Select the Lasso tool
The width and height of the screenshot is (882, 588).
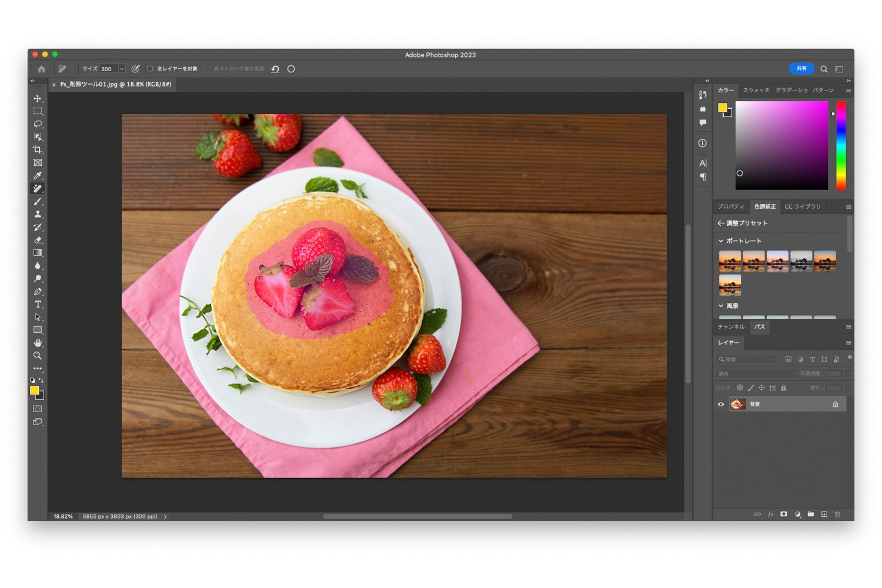(38, 124)
